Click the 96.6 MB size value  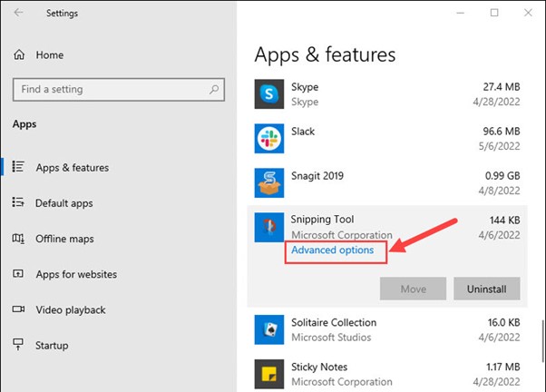(x=501, y=132)
